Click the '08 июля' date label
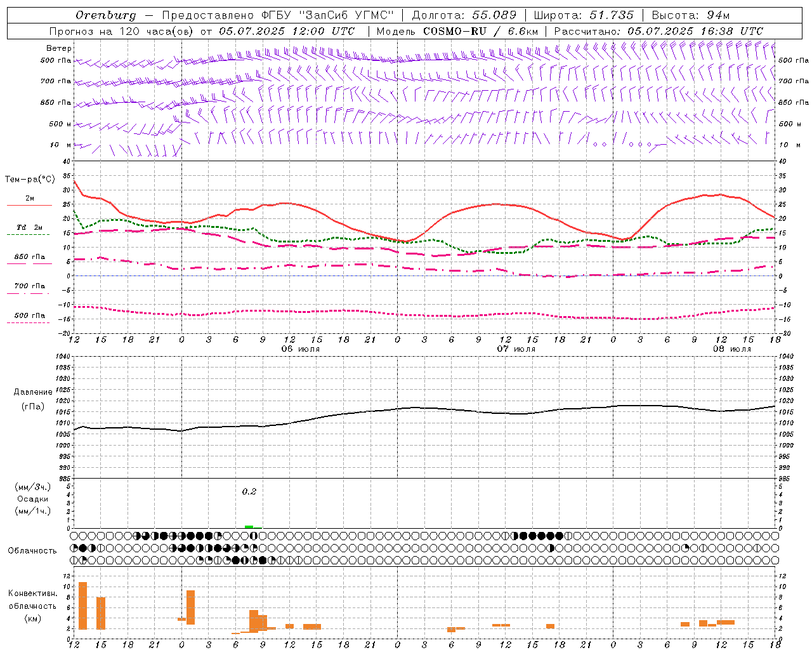The width and height of the screenshot is (812, 650). point(732,349)
